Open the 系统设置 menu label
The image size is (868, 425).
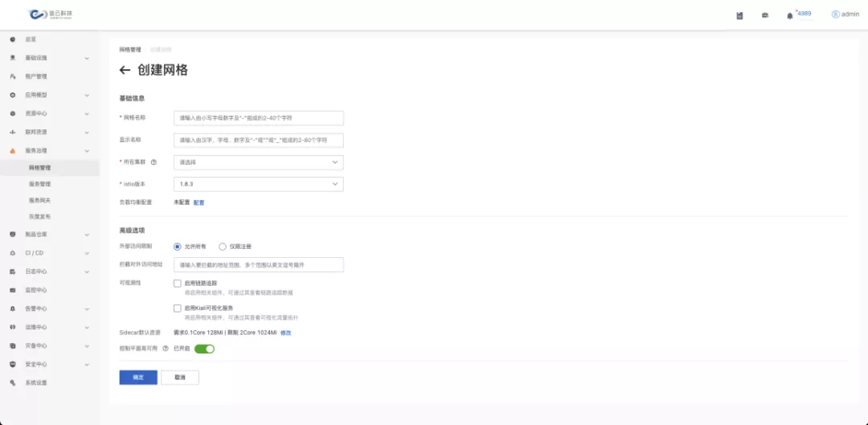click(x=36, y=383)
